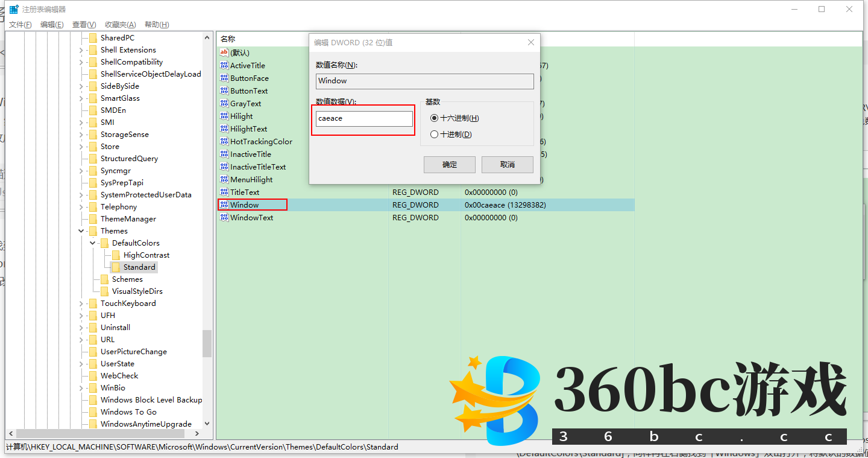The image size is (868, 458).
Task: Select the GrayText value icon
Action: [x=224, y=104]
